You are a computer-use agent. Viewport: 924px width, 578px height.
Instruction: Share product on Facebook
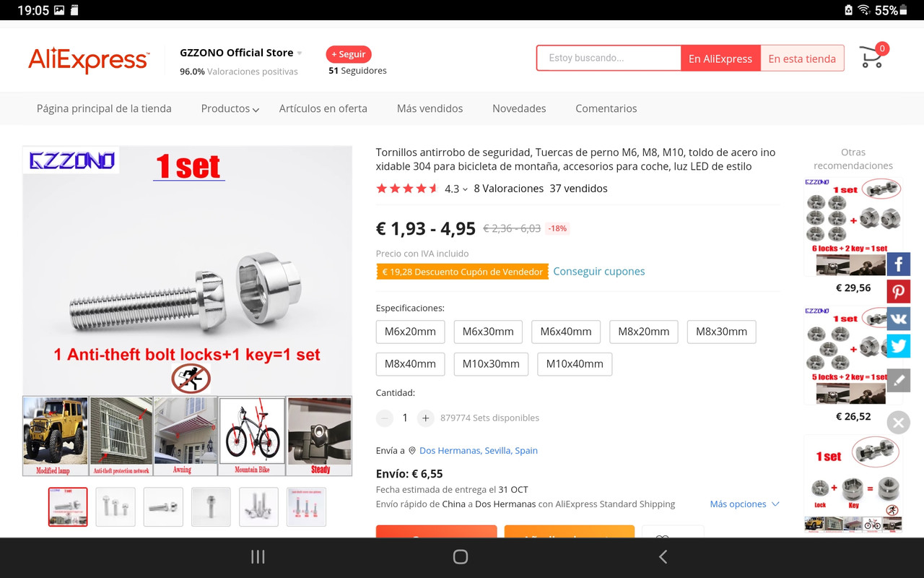pos(898,264)
